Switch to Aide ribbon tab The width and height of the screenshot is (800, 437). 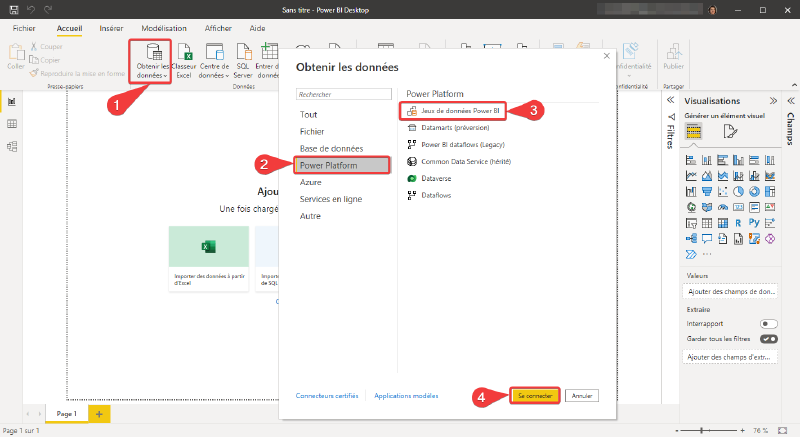tap(257, 29)
